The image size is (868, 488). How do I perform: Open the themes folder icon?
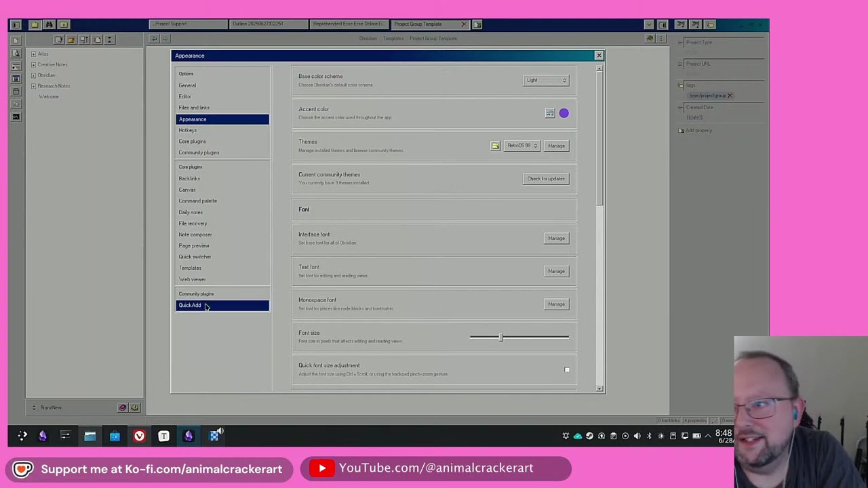click(496, 146)
